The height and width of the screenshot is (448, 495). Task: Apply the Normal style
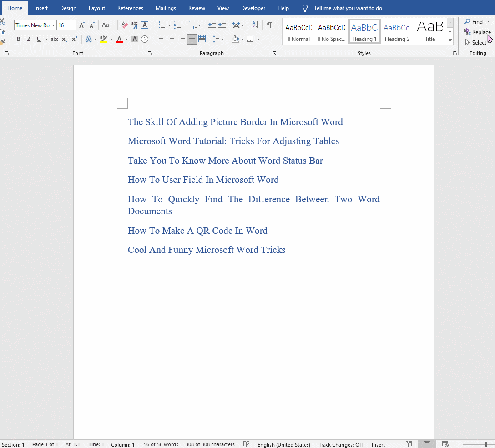[x=298, y=32]
